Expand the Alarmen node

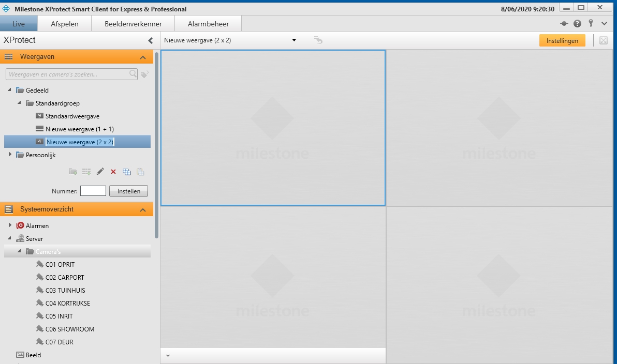pyautogui.click(x=10, y=225)
